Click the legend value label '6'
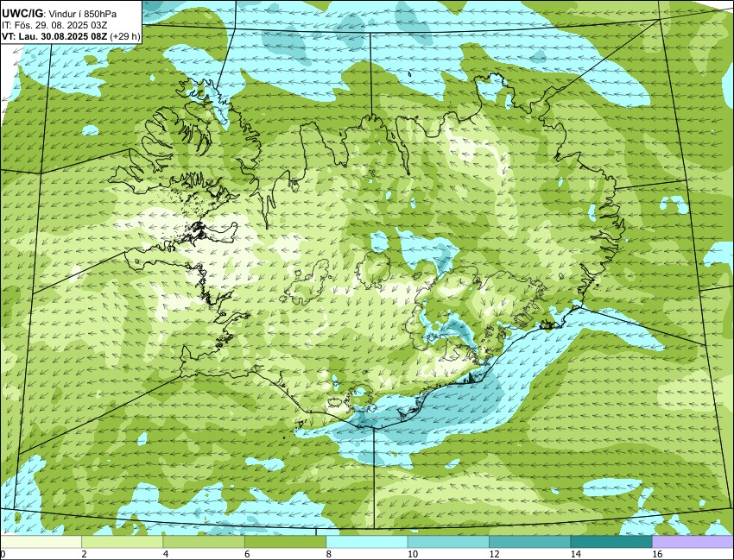 pyautogui.click(x=247, y=554)
